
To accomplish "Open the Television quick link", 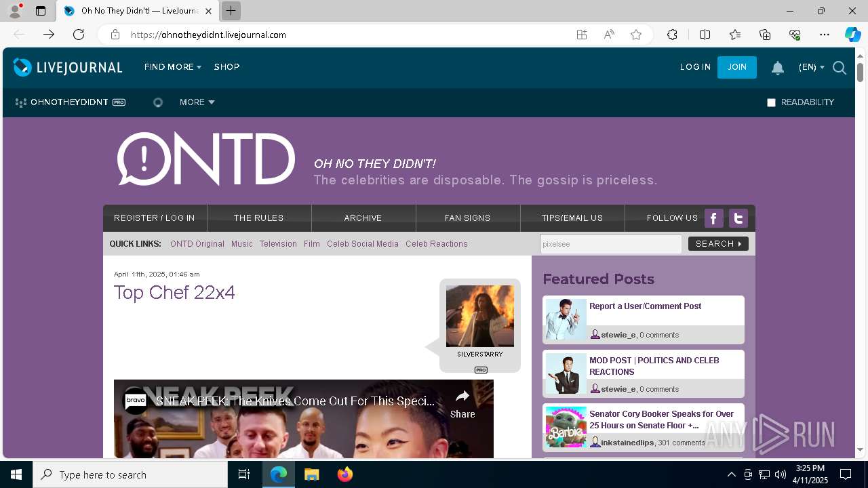I will (278, 244).
